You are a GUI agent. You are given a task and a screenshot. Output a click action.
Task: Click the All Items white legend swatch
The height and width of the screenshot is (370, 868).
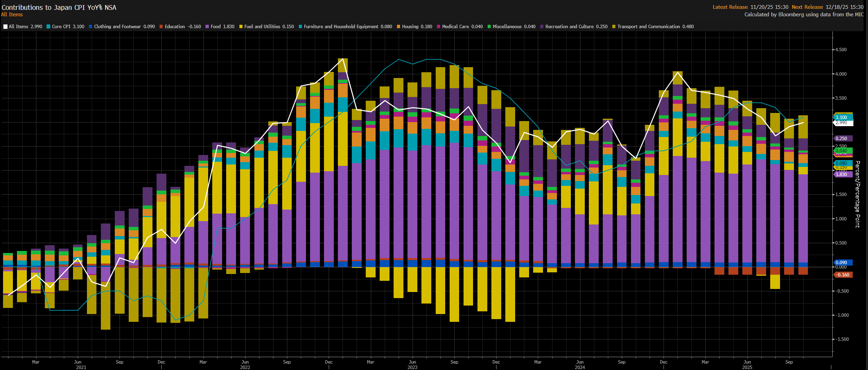click(5, 27)
